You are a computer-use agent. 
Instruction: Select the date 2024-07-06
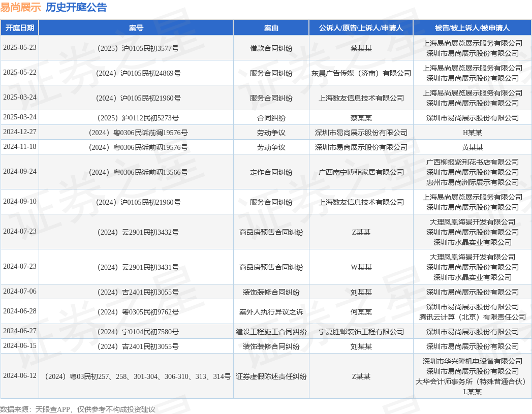point(20,291)
